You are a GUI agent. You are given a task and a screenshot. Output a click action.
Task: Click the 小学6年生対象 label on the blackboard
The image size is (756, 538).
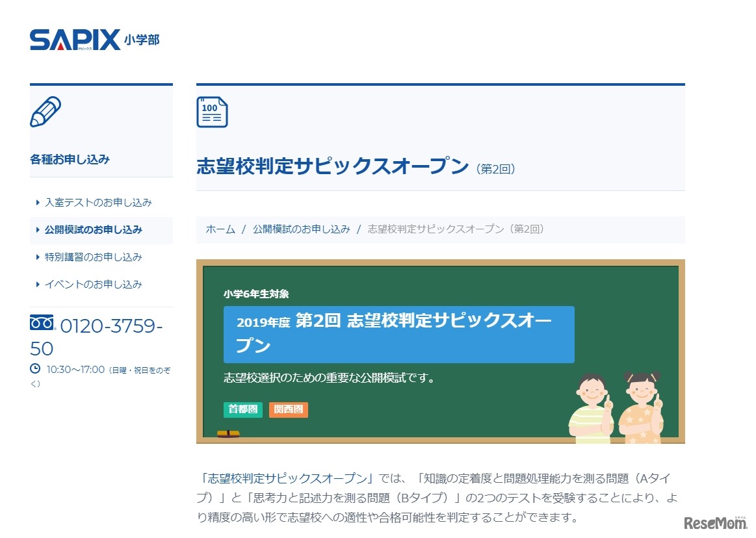[x=256, y=294]
